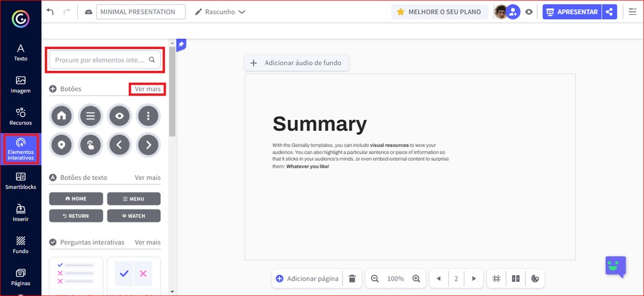Viewport: 644px width, 296px height.
Task: Select Elementos interativos in sidebar
Action: coord(21,149)
